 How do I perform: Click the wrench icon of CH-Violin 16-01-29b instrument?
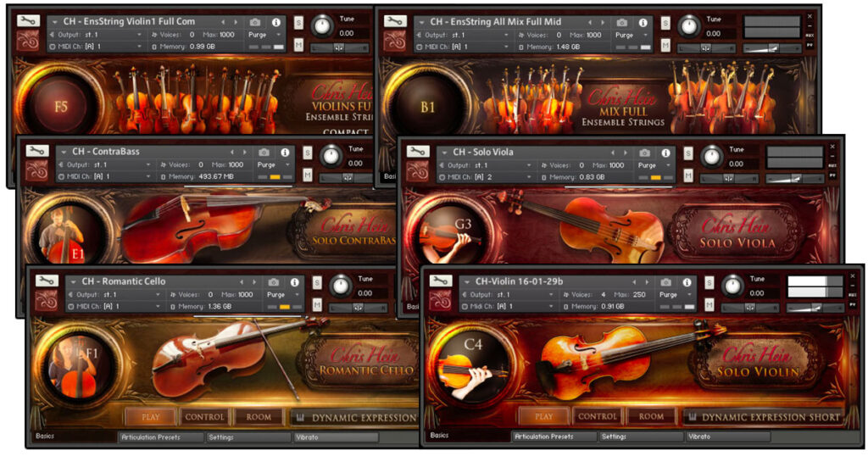440,281
